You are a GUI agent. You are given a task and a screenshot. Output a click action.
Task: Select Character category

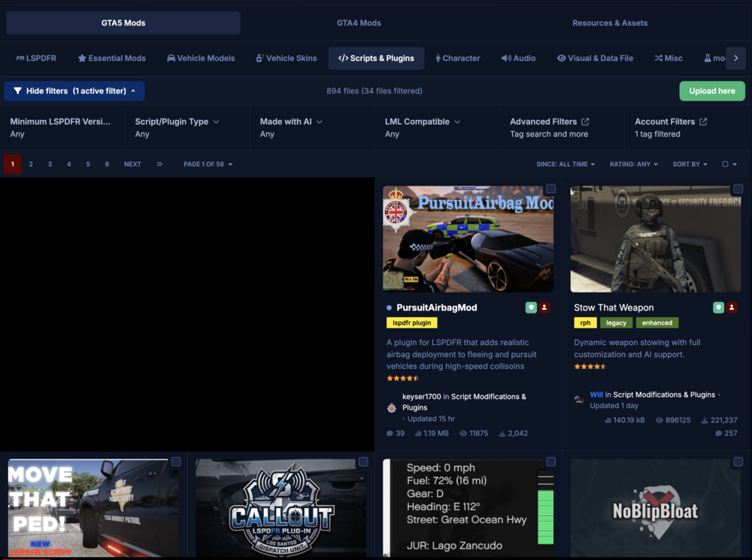click(x=457, y=58)
